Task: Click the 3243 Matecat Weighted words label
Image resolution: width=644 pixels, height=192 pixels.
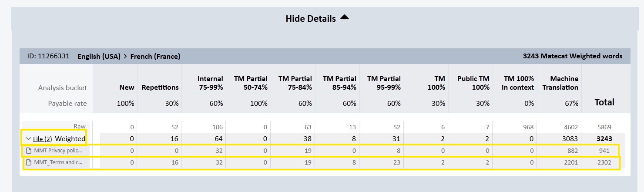Action: (x=573, y=56)
